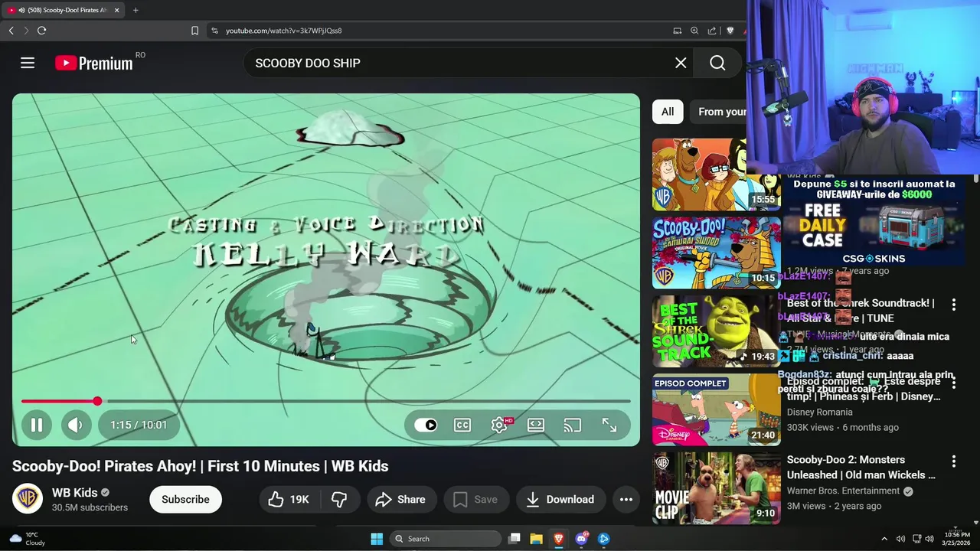
Task: Open the taskbar clock and date
Action: click(957, 539)
